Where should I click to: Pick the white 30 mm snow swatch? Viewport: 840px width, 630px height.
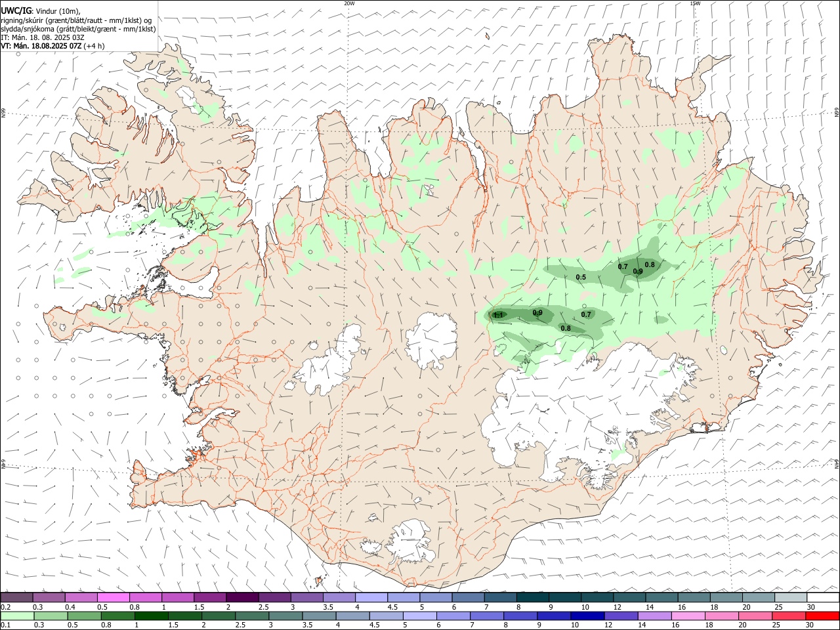(823, 598)
